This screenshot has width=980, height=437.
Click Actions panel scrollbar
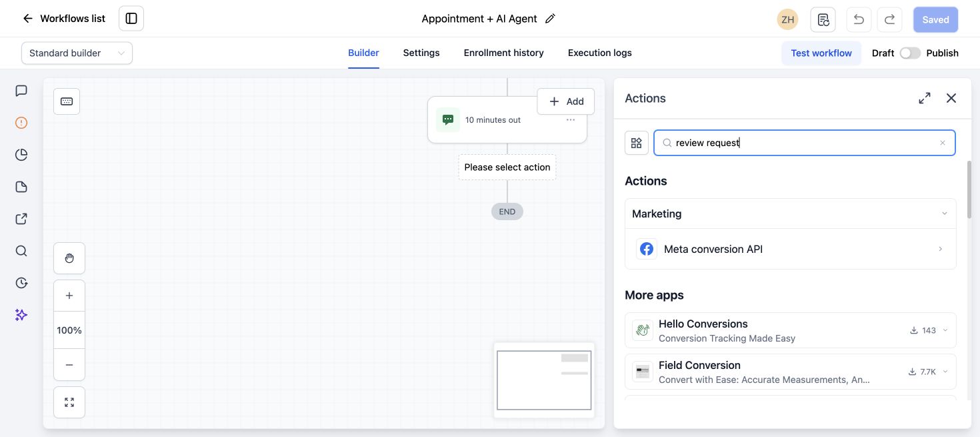pyautogui.click(x=969, y=189)
